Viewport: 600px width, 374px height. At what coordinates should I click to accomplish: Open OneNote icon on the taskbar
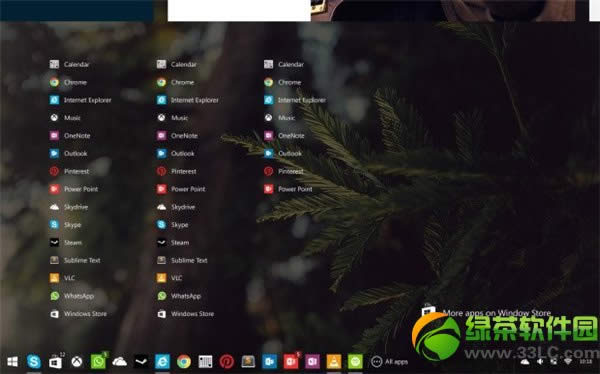pos(312,361)
